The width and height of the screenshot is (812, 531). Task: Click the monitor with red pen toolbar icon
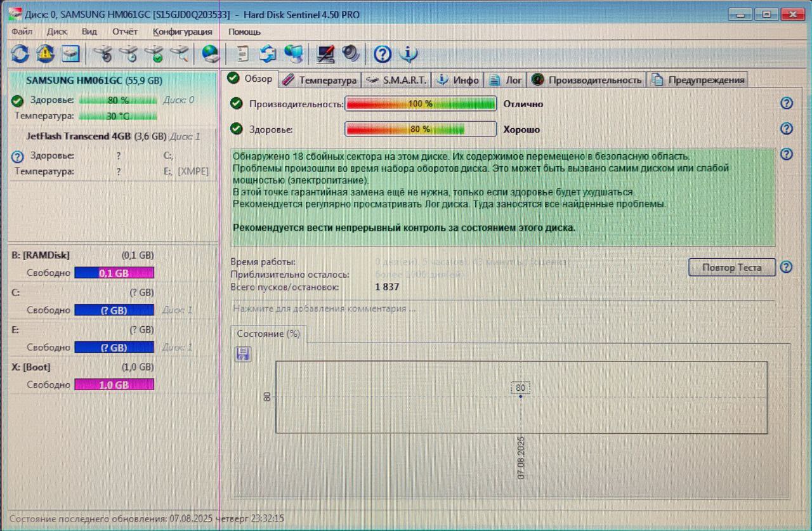[x=325, y=54]
